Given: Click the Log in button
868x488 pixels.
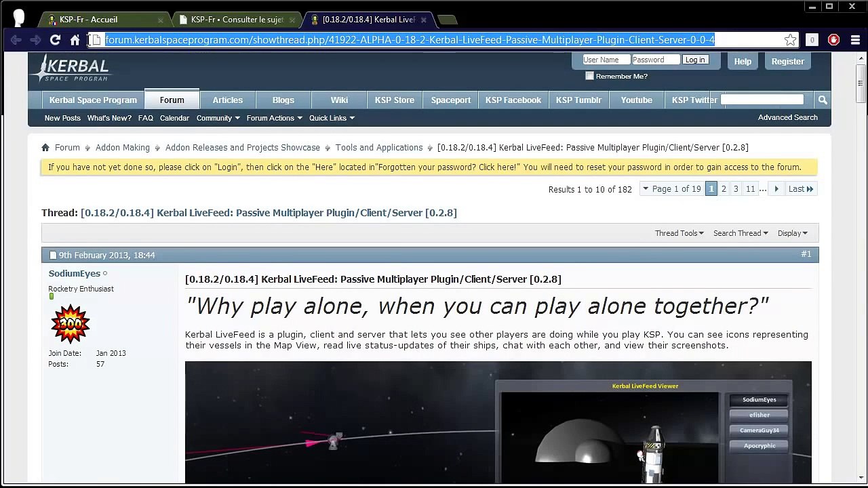Looking at the screenshot, I should (x=695, y=60).
